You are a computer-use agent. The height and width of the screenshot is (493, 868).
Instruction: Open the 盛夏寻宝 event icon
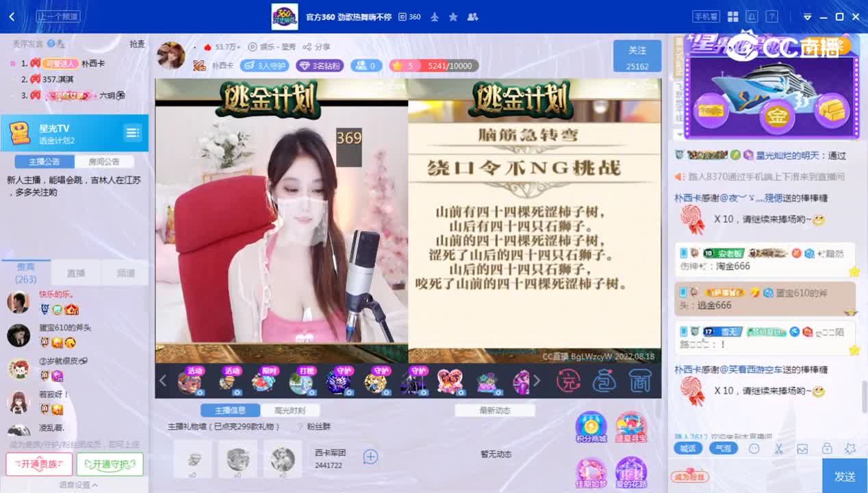(631, 427)
